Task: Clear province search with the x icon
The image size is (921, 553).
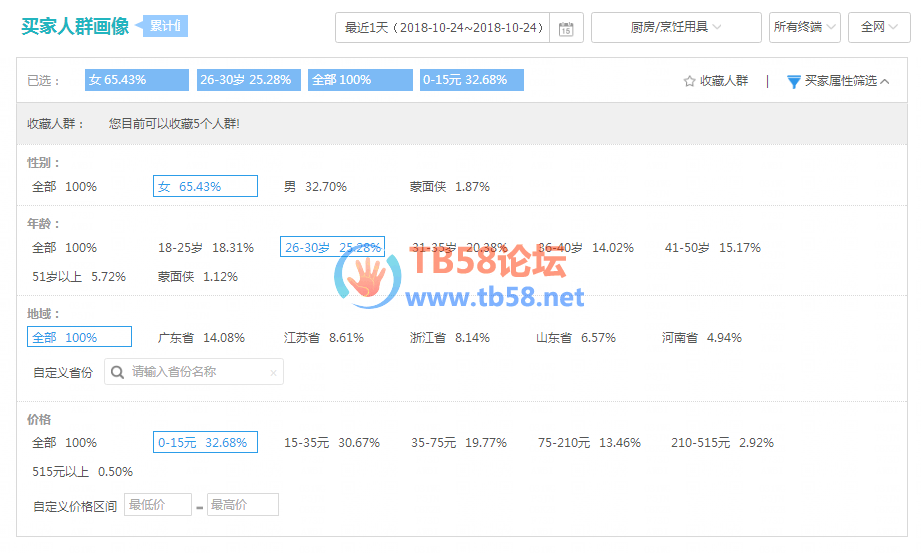Action: click(273, 373)
